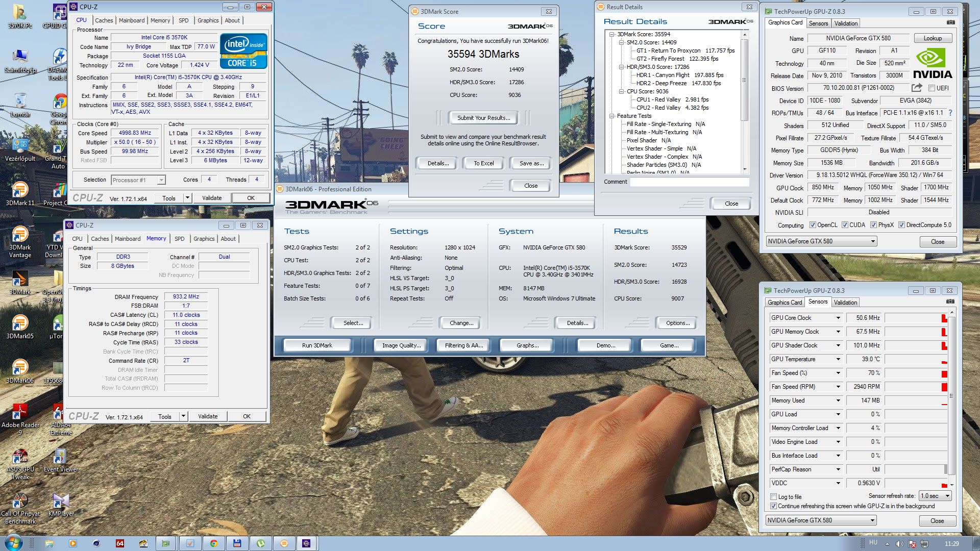Viewport: 980px width, 551px height.
Task: Switch to Google Chrome in the taskbar
Action: (213, 543)
